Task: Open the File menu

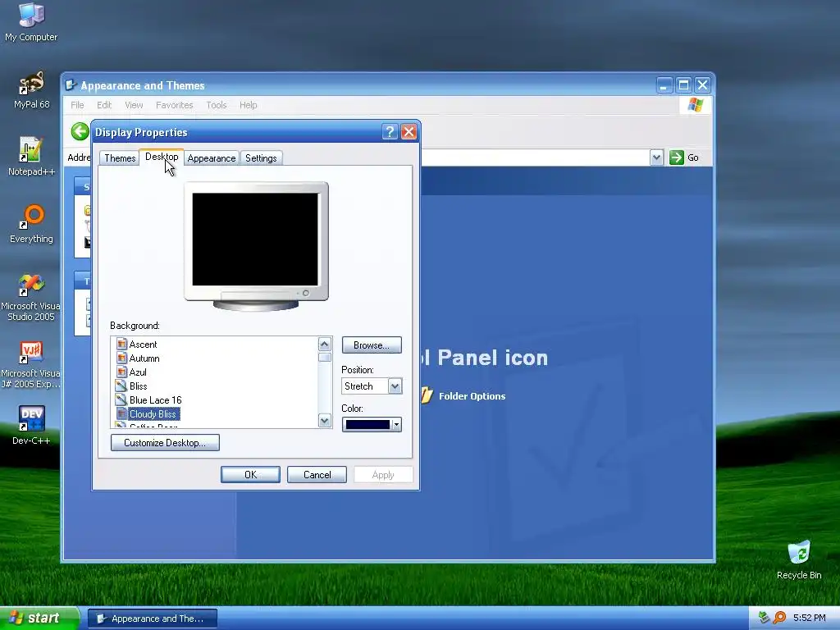Action: [77, 105]
